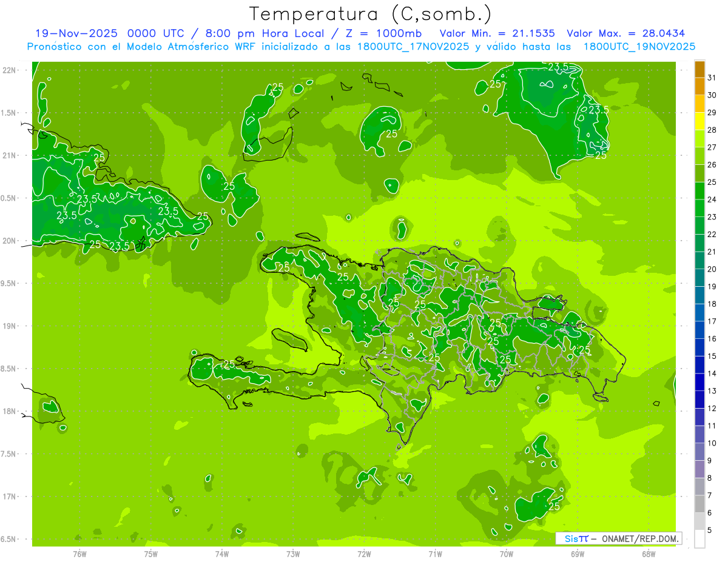Click 'Valor Max. = 28.0434'
This screenshot has width=728, height=562.
coord(626,33)
